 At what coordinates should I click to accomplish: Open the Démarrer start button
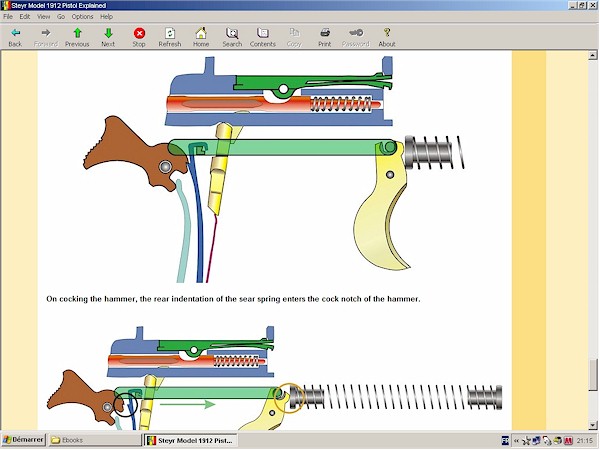pyautogui.click(x=23, y=440)
